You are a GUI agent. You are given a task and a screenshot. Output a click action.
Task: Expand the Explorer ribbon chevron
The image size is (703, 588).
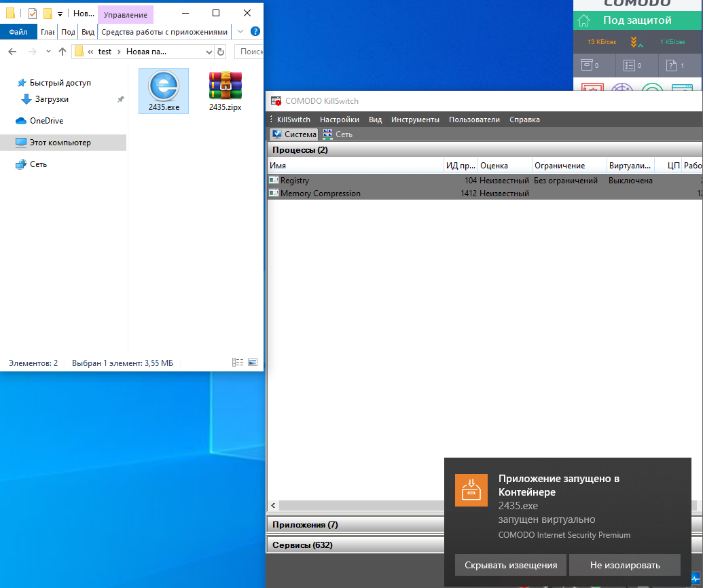coord(240,31)
